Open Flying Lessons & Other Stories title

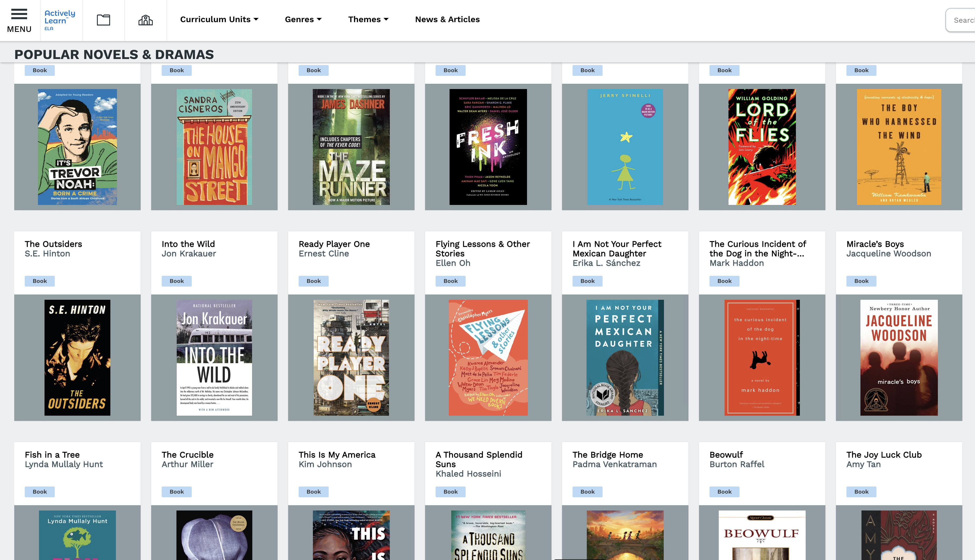click(x=482, y=248)
